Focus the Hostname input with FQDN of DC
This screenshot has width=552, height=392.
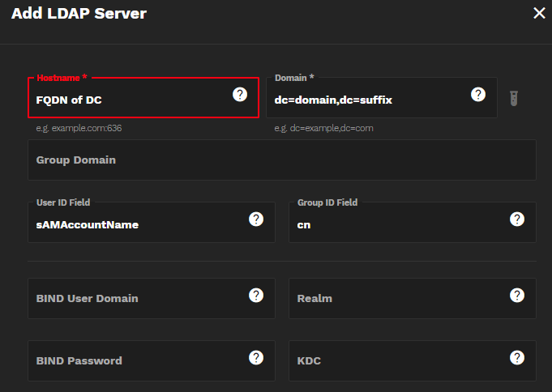click(130, 100)
